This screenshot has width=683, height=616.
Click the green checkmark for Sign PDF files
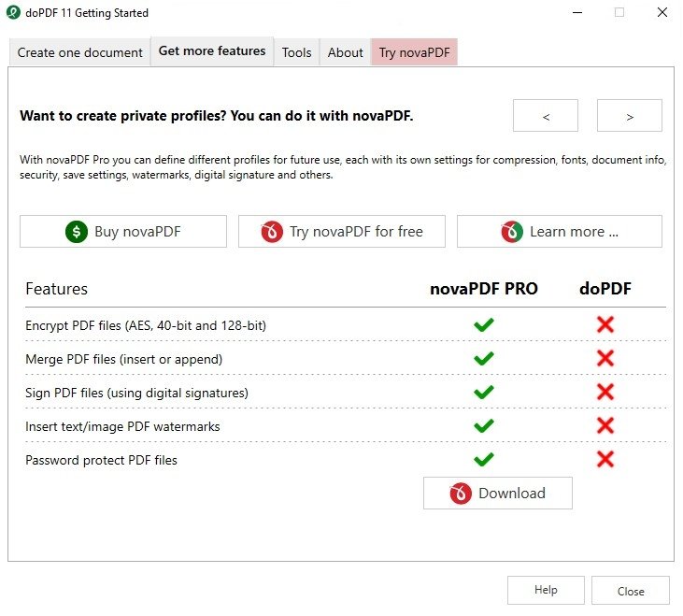pyautogui.click(x=483, y=392)
